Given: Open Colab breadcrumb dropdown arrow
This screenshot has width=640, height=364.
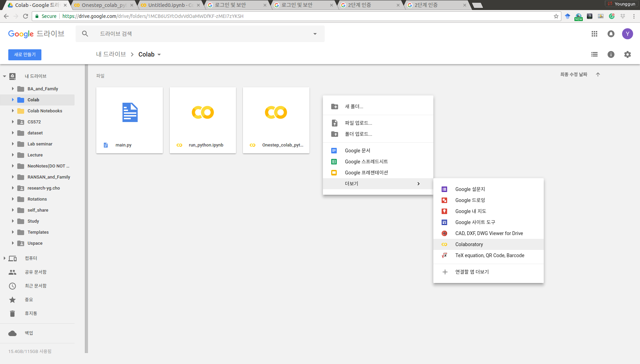Looking at the screenshot, I should coord(159,54).
